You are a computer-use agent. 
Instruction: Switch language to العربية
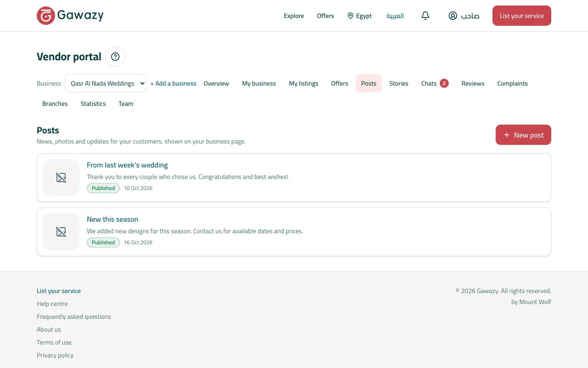click(395, 16)
